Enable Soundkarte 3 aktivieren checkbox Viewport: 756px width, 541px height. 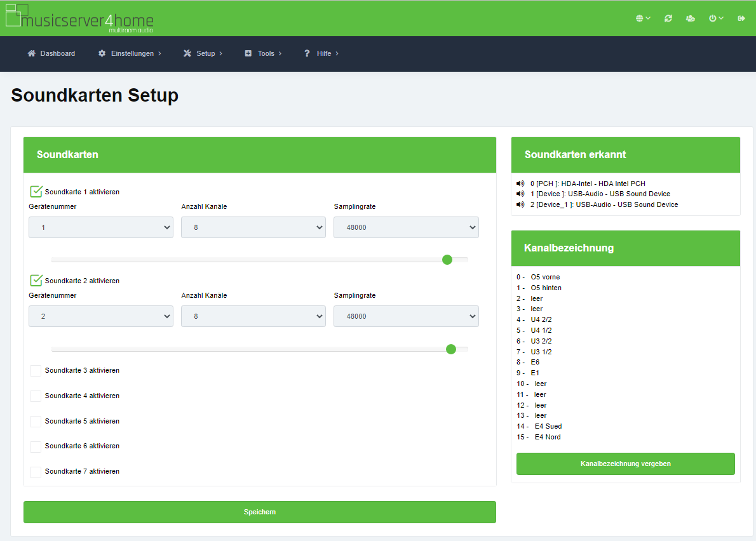[36, 370]
